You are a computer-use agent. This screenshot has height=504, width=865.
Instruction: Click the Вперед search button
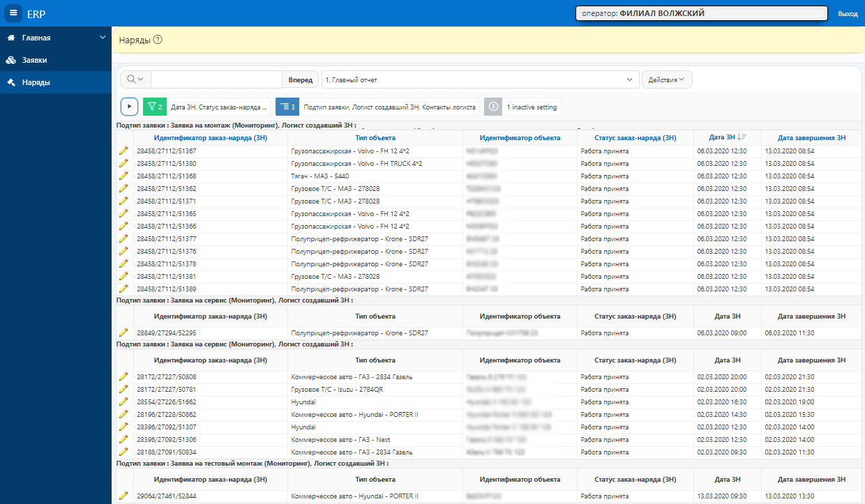click(301, 79)
